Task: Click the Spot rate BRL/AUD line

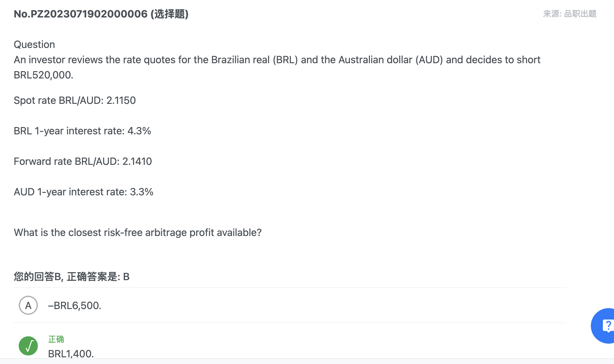Action: pyautogui.click(x=75, y=100)
